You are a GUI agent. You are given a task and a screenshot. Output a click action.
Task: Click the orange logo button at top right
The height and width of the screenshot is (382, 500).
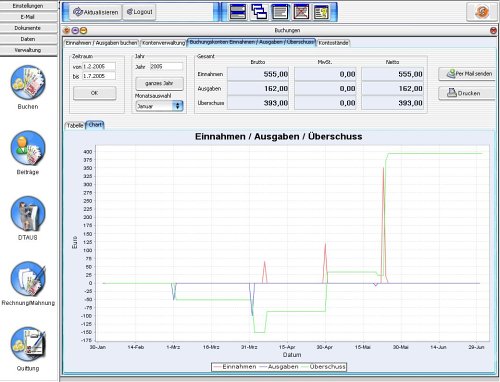coord(482,12)
